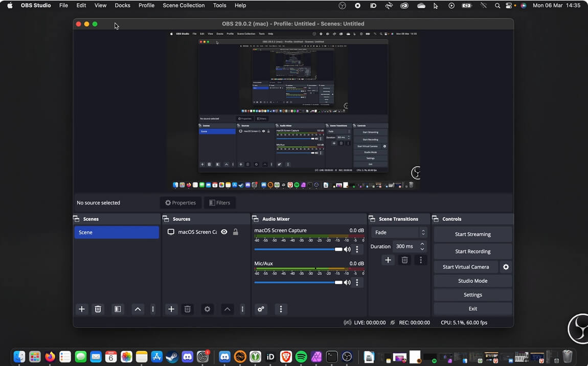Open the Fade transition dropdown
This screenshot has width=588, height=366.
399,233
